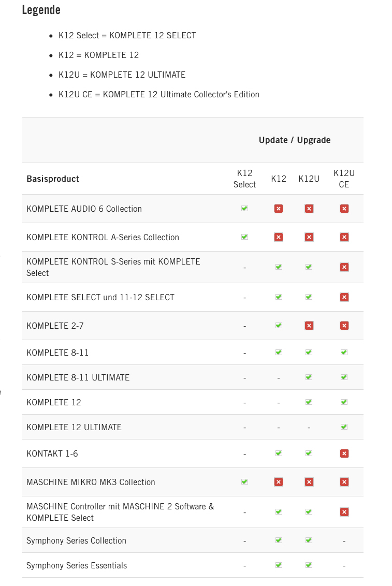Click the KOMPLETE SELECT und 11-12 SELECT row label
The height and width of the screenshot is (586, 392).
(x=100, y=298)
